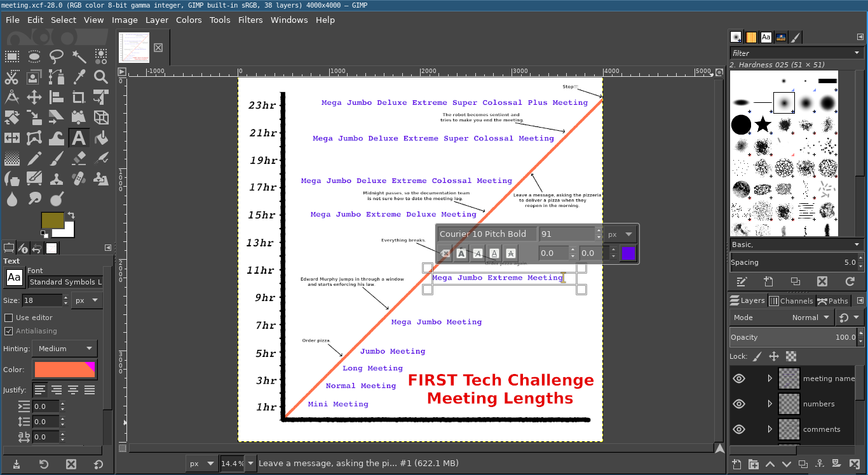
Task: Select the Eraser tool
Action: coord(79,158)
